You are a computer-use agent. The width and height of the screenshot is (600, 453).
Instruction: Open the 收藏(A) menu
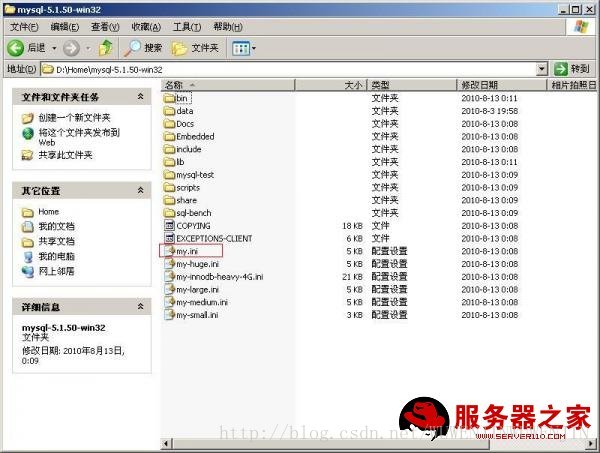pyautogui.click(x=146, y=27)
